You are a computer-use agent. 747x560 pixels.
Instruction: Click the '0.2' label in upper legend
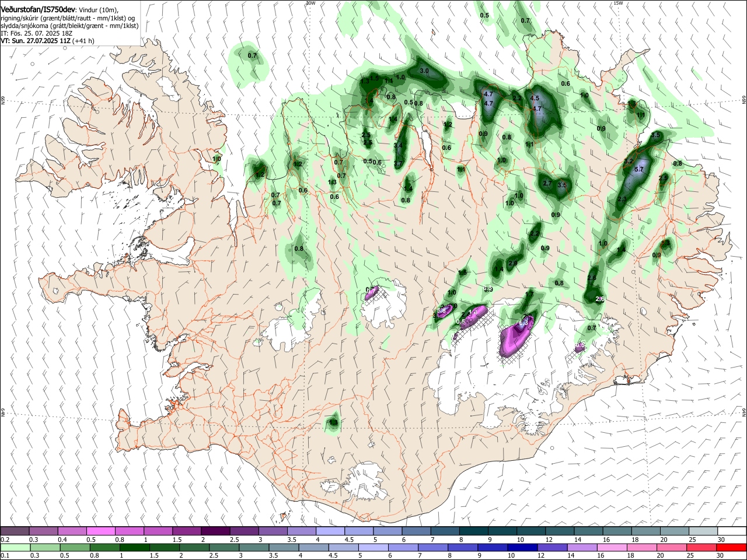click(5, 539)
